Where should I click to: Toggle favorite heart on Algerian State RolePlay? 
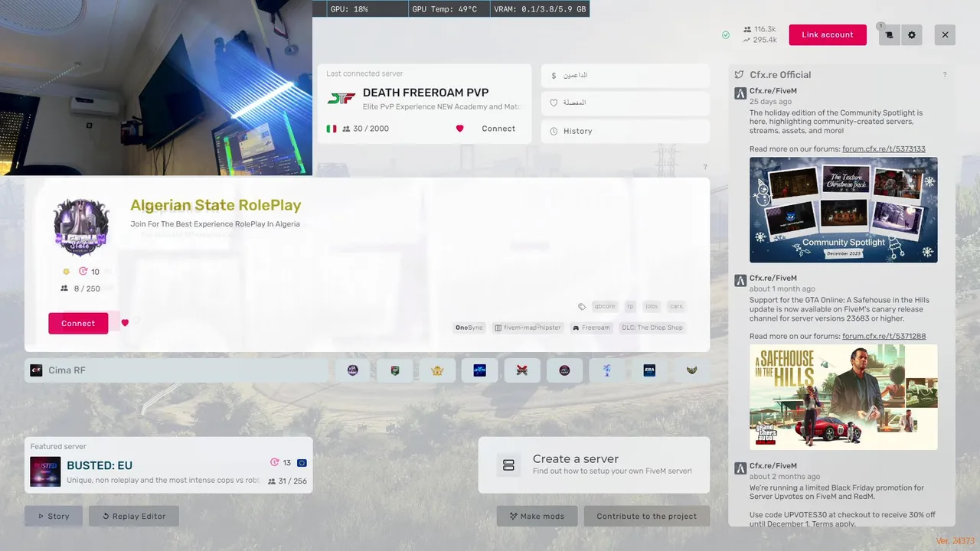click(x=125, y=323)
